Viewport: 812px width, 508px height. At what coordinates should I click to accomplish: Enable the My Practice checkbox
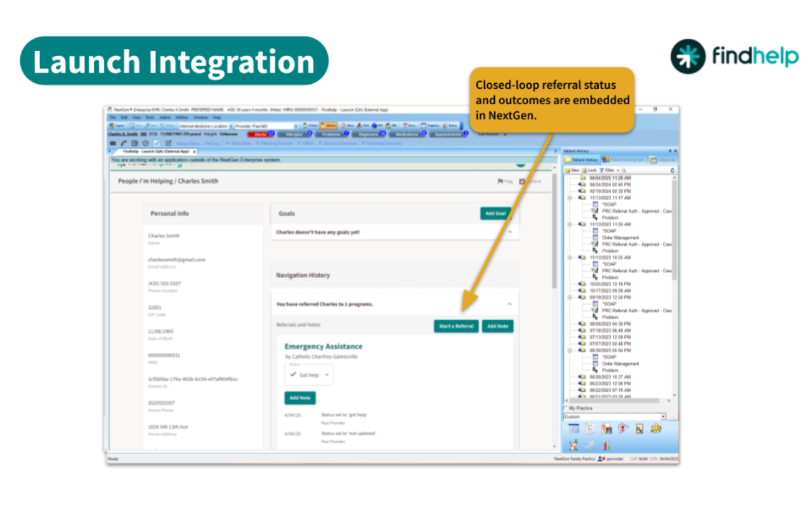[x=566, y=408]
